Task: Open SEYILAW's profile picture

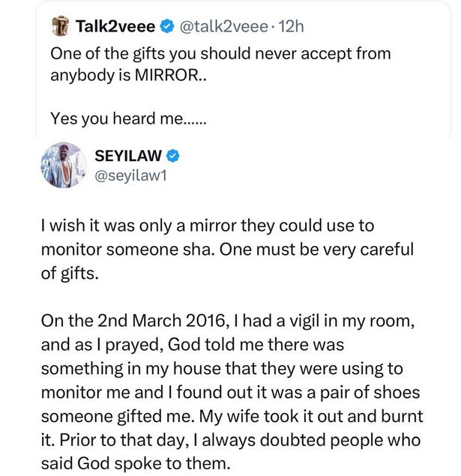Action: pyautogui.click(x=65, y=166)
